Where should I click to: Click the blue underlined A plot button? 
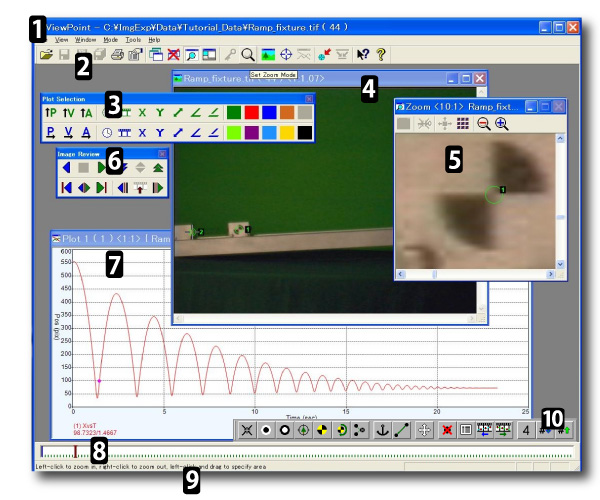pyautogui.click(x=86, y=133)
